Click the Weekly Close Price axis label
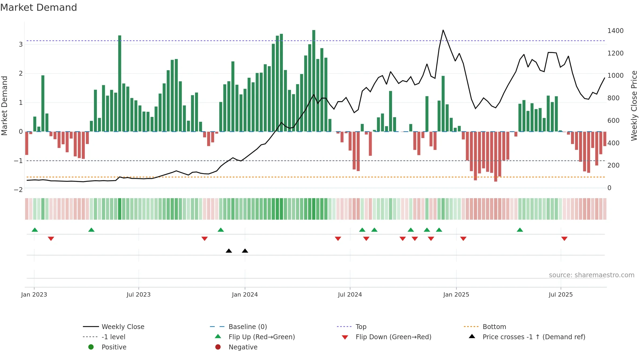 tap(634, 106)
